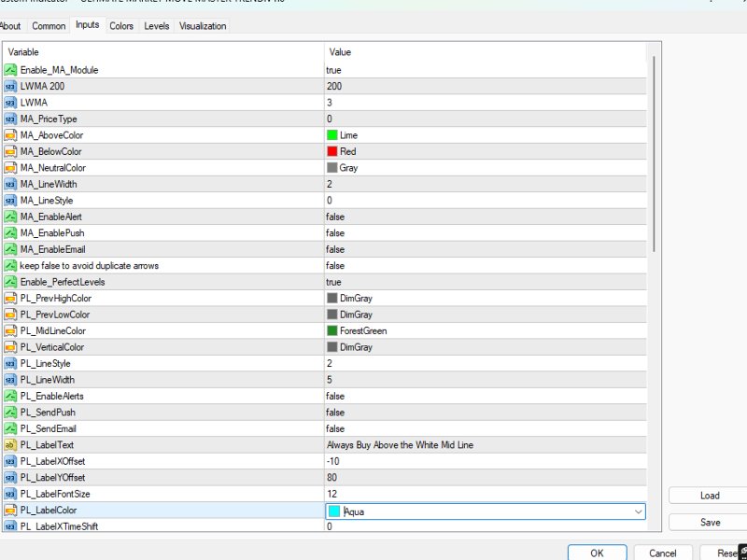Image resolution: width=747 pixels, height=560 pixels.
Task: Click the OK button
Action: 597,553
